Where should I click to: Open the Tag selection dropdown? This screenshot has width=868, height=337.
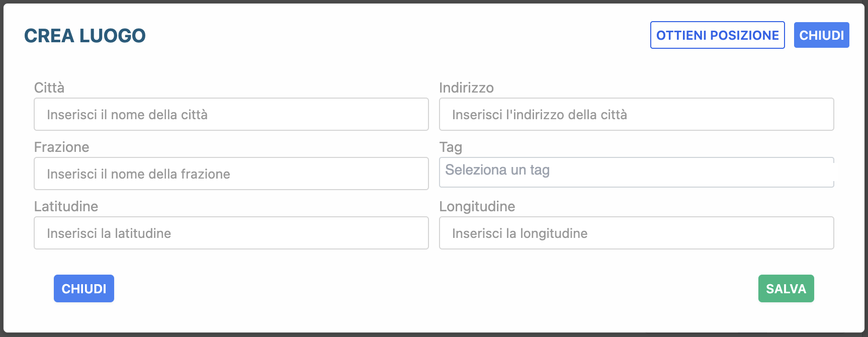point(636,172)
